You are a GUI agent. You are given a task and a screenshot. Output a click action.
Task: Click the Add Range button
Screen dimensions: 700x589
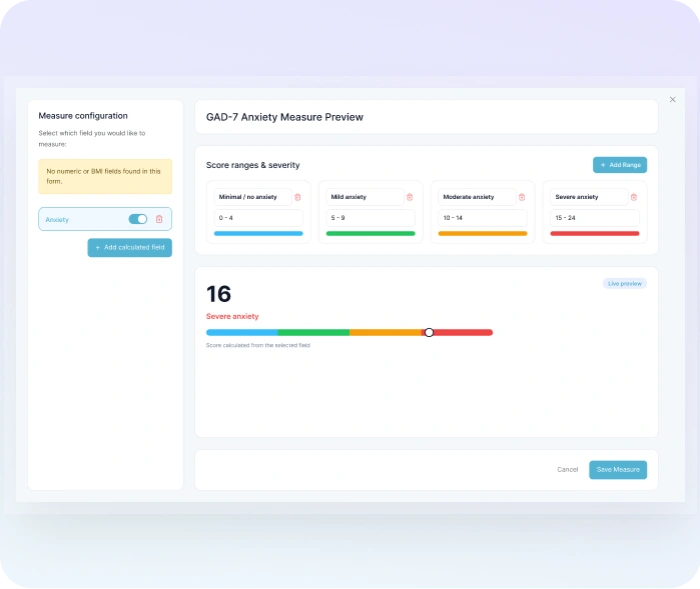coord(619,165)
